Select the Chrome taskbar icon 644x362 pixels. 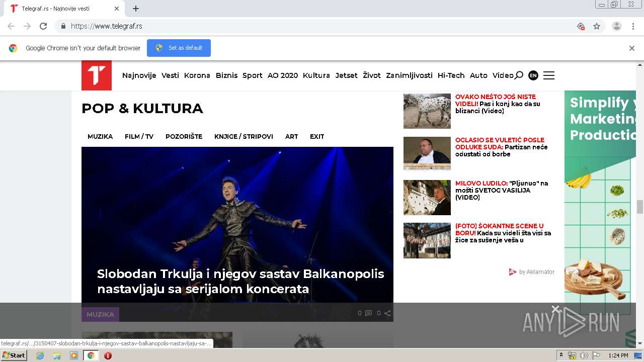tap(91, 355)
